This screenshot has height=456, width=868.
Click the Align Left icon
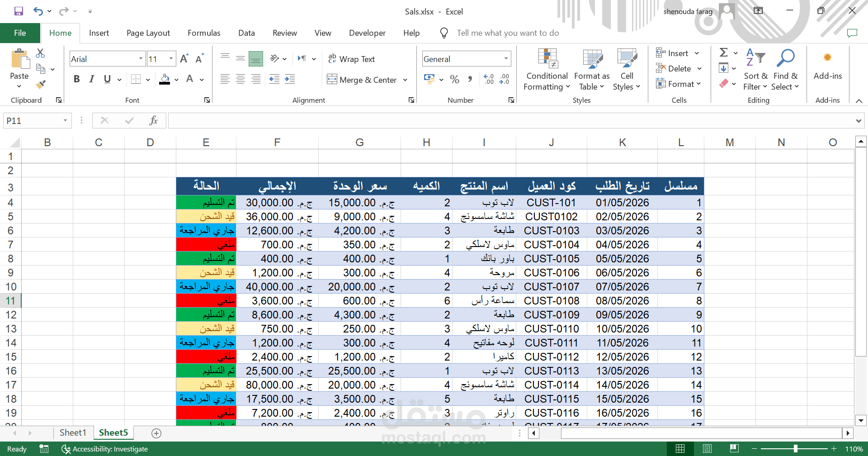click(225, 79)
